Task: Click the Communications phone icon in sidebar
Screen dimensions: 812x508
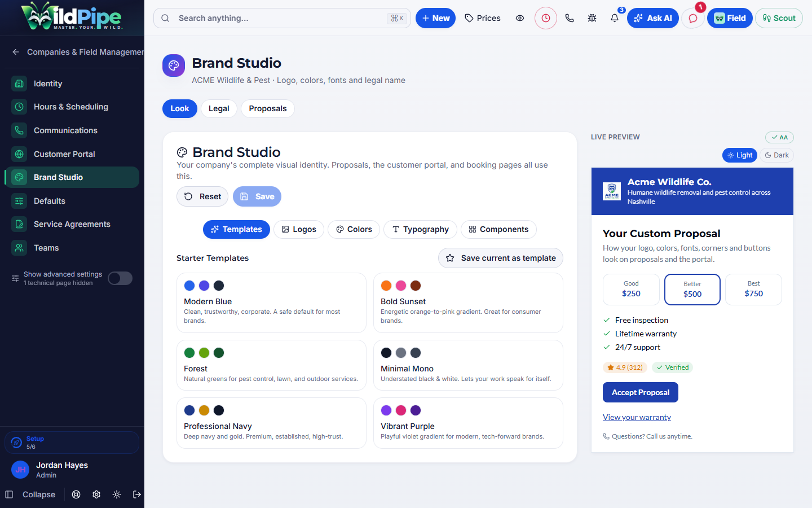Action: coord(19,130)
